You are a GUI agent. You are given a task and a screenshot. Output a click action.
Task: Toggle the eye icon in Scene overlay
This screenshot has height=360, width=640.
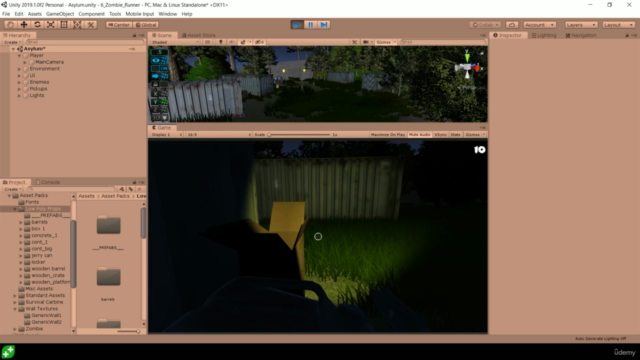click(156, 60)
